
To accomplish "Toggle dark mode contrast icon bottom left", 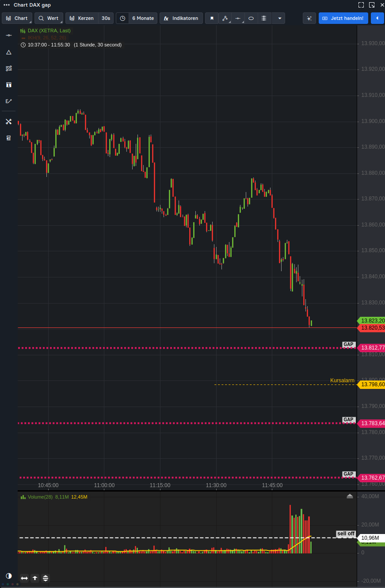I will point(8,576).
